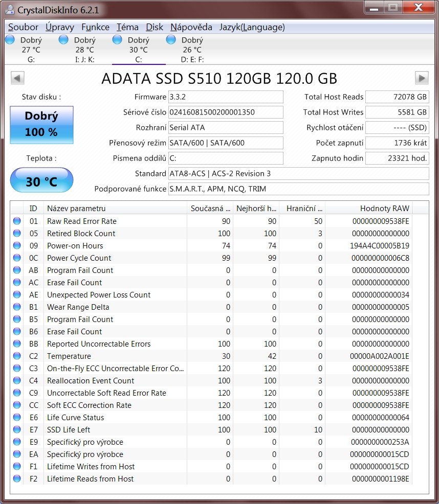Open the Úpravy menu

point(59,27)
